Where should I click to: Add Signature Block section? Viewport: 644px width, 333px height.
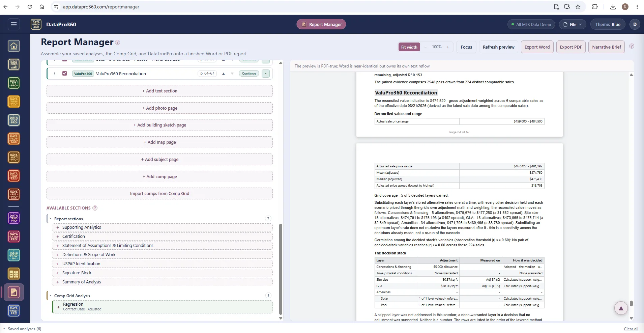[x=162, y=273]
